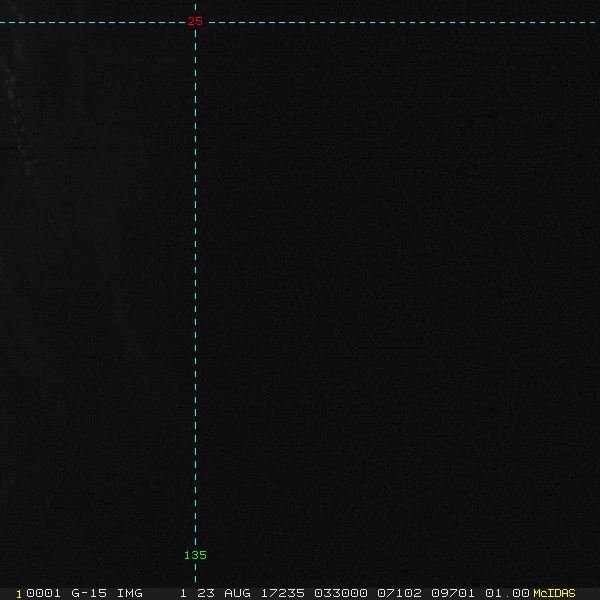Click the green longitude label 135
600x600 pixels.
click(x=195, y=555)
